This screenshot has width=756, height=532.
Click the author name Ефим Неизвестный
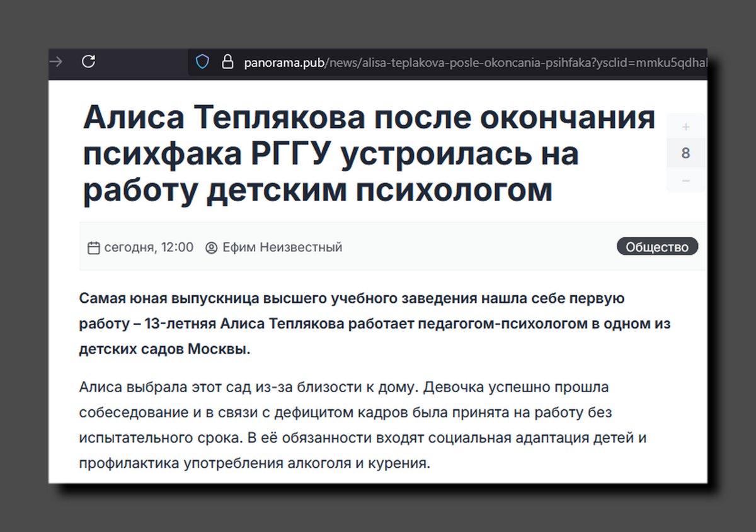282,247
